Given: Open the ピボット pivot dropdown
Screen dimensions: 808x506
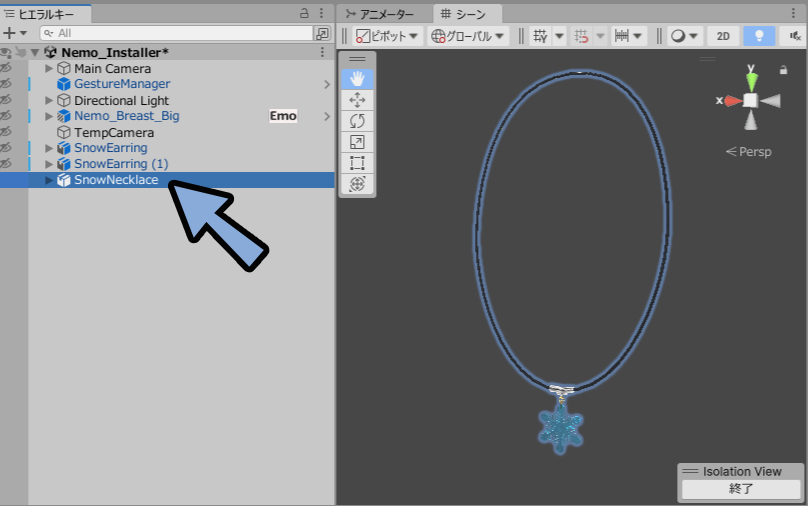Looking at the screenshot, I should [388, 35].
